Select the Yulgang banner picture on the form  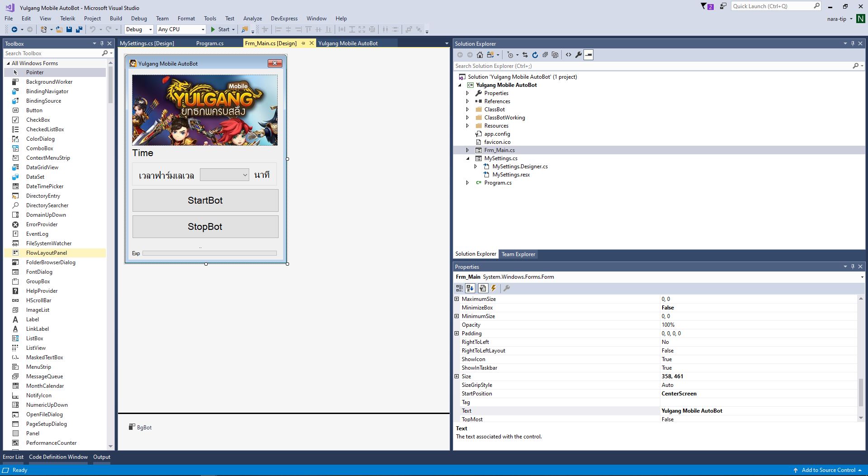[x=205, y=110]
